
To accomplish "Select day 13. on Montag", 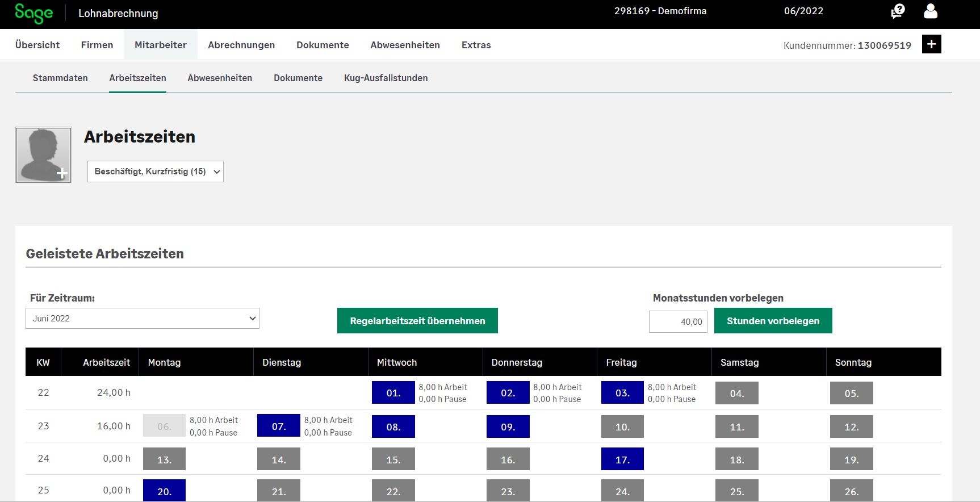I will 164,459.
